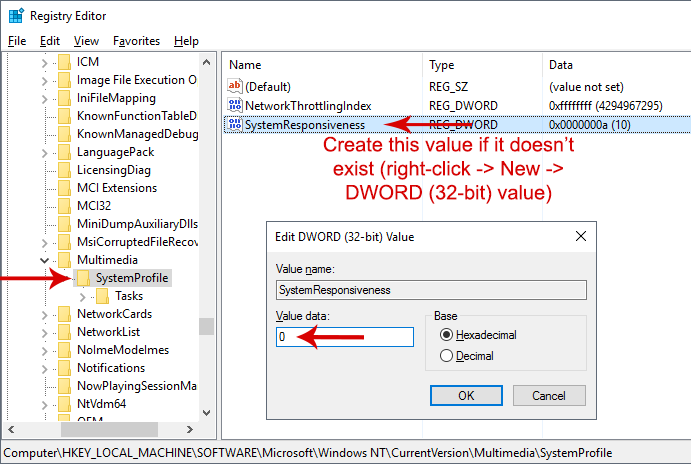This screenshot has height=464, width=691.
Task: Collapse the Multimedia tree node
Action: tap(44, 260)
